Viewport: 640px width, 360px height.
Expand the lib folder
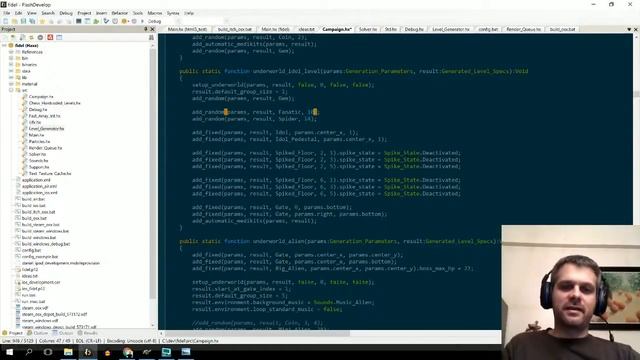point(11,77)
